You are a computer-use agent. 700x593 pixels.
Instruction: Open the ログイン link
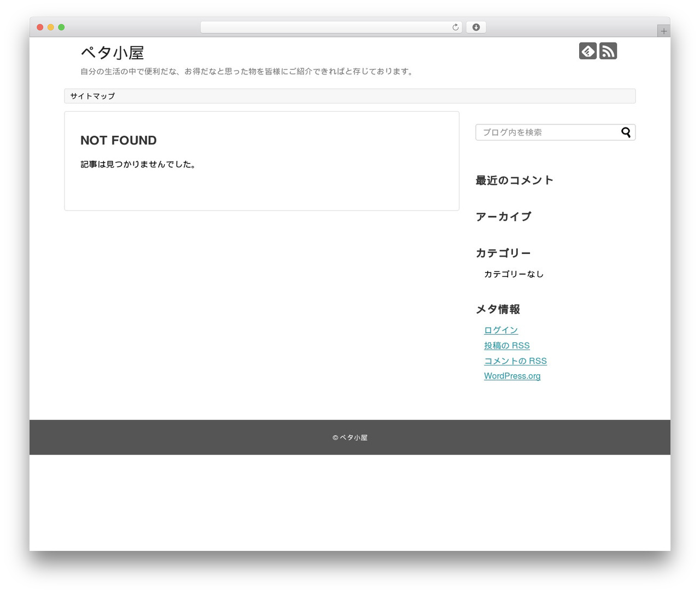pos(501,330)
